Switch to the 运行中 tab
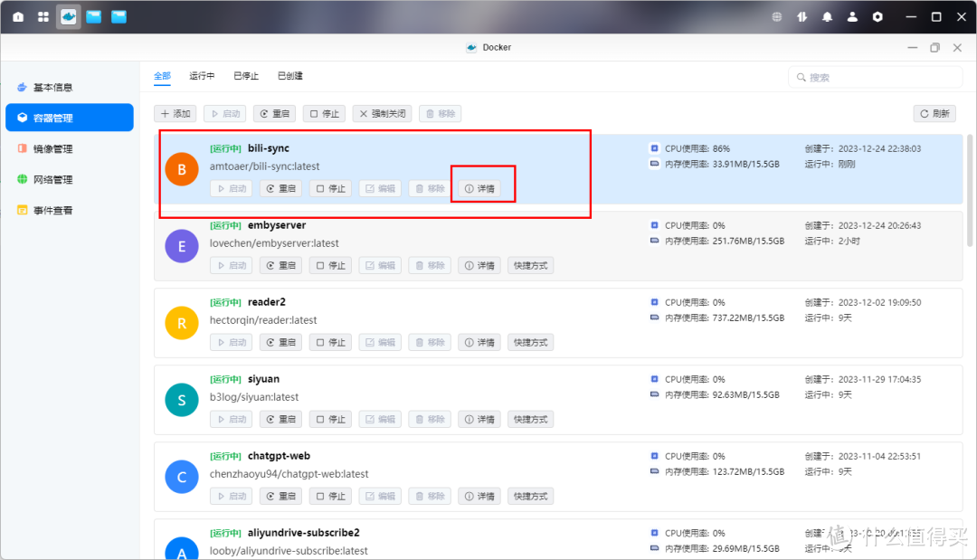This screenshot has width=977, height=560. coord(201,75)
